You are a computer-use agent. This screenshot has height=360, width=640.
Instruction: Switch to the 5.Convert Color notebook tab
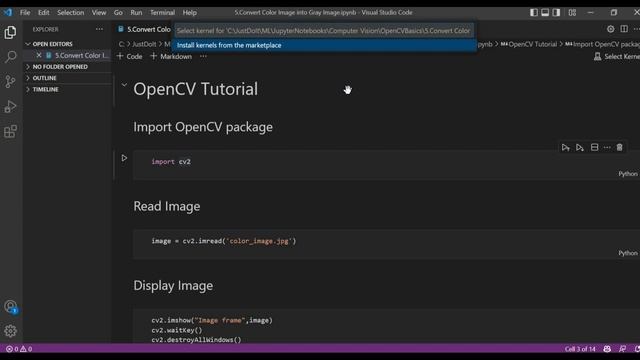point(144,29)
